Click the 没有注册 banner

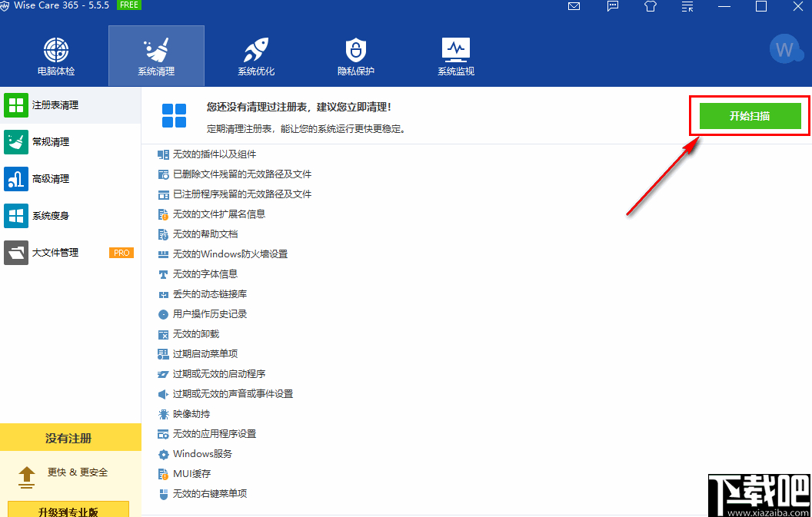(71, 437)
